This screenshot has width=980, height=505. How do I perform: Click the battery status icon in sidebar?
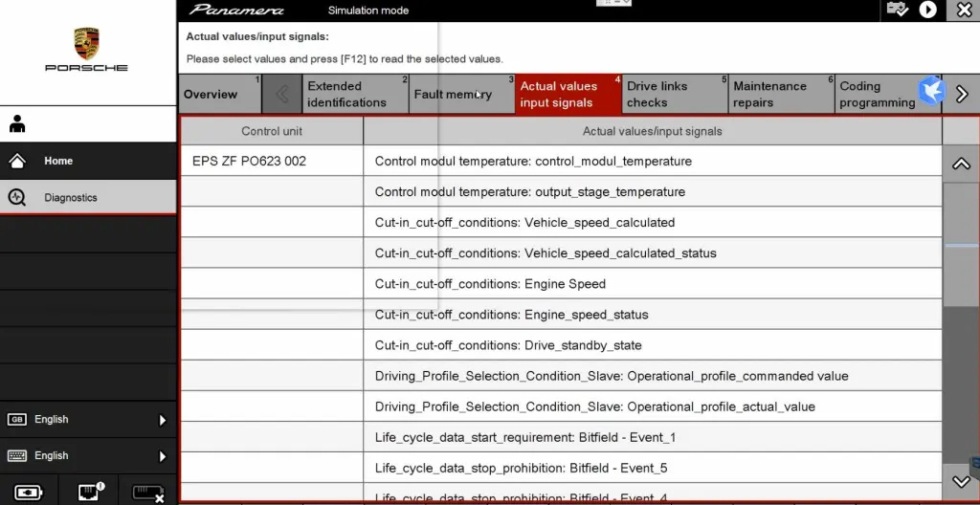[29, 492]
